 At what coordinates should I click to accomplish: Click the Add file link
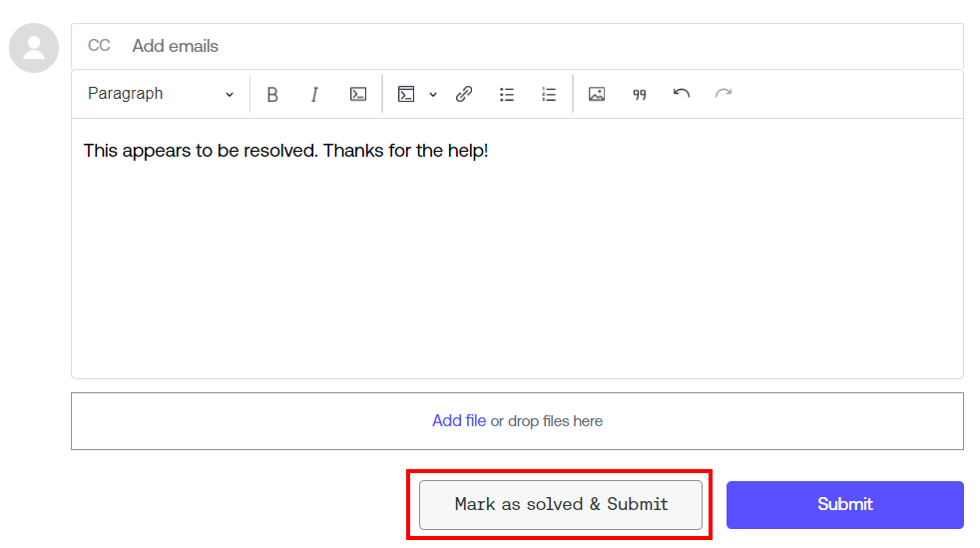(459, 420)
